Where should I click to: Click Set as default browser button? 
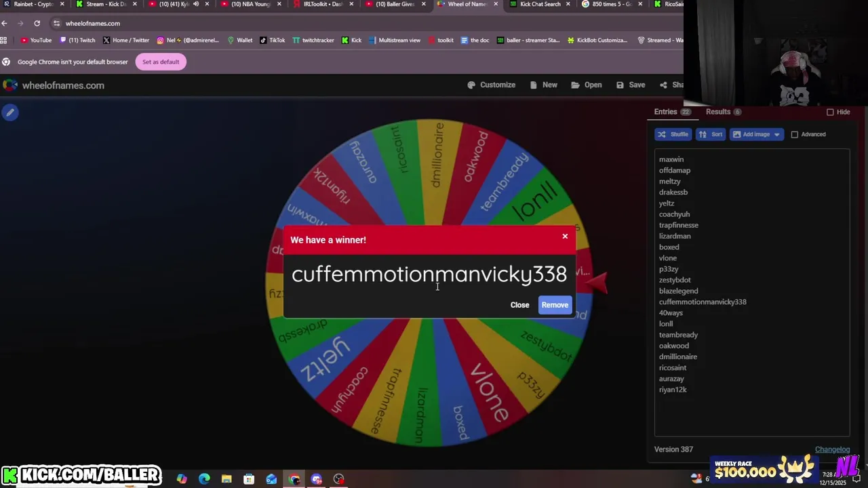point(161,62)
